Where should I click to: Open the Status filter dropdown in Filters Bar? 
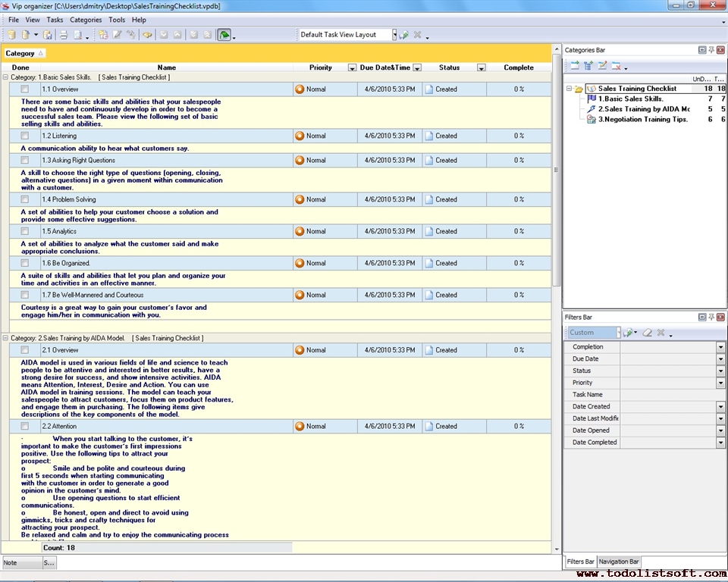click(x=720, y=371)
